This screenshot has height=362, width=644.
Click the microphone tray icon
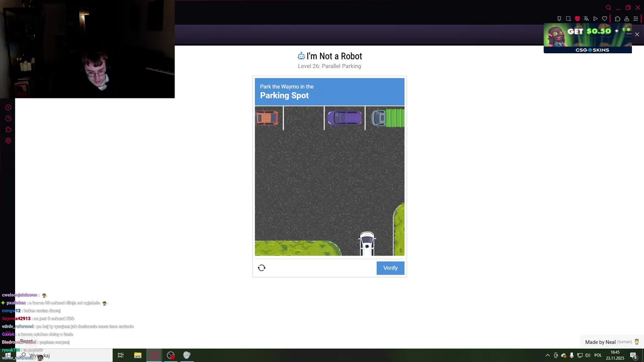point(572,355)
